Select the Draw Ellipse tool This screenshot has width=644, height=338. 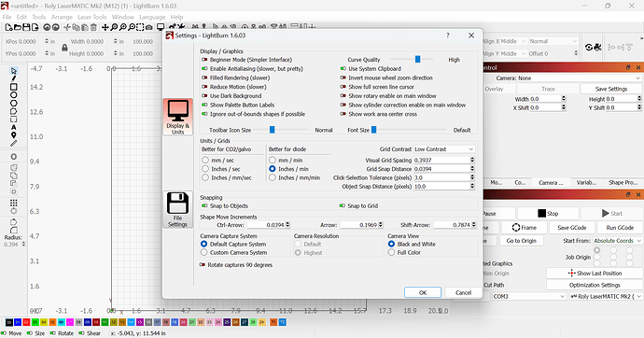click(x=14, y=95)
